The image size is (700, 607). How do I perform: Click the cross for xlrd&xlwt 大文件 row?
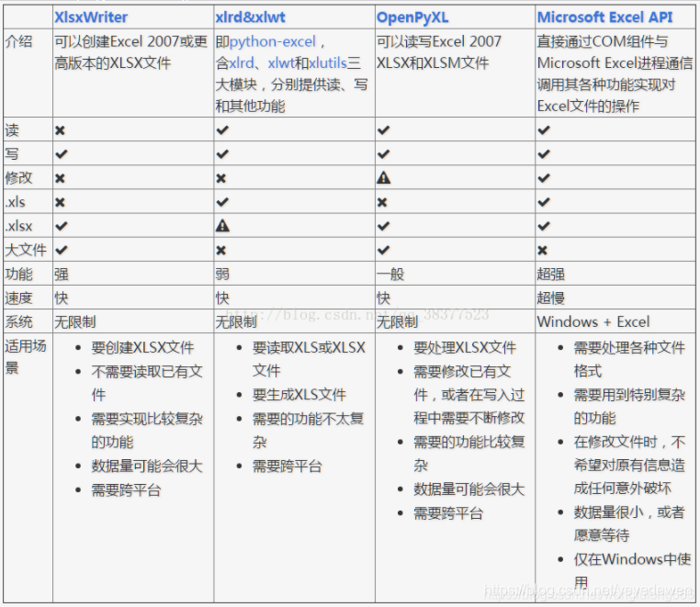(221, 251)
